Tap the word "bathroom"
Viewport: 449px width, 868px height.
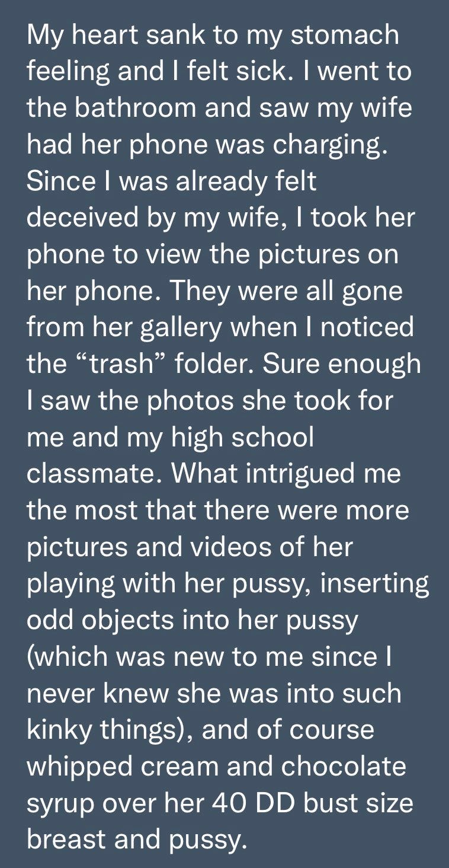coord(129,109)
